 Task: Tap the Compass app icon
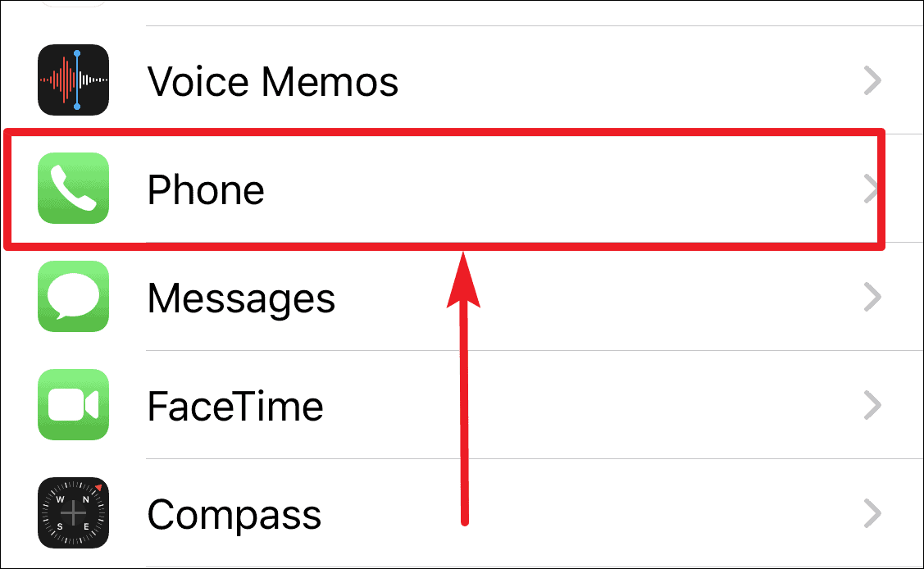(x=73, y=512)
